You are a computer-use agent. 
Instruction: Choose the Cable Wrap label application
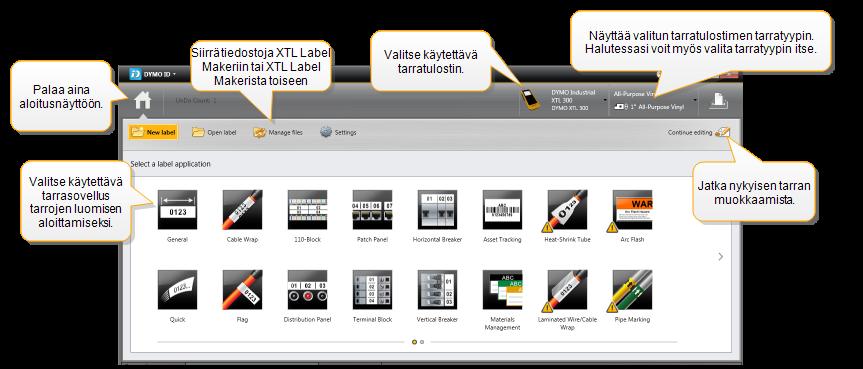[242, 210]
